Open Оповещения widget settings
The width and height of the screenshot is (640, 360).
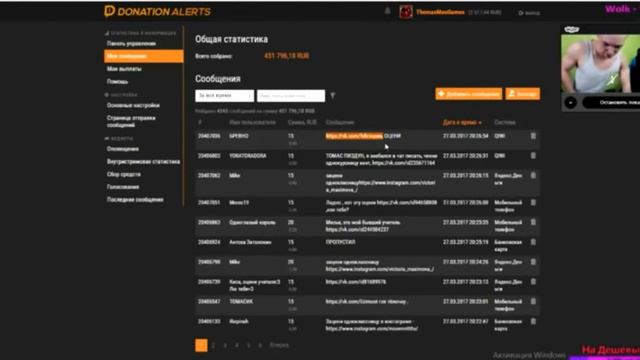point(123,149)
